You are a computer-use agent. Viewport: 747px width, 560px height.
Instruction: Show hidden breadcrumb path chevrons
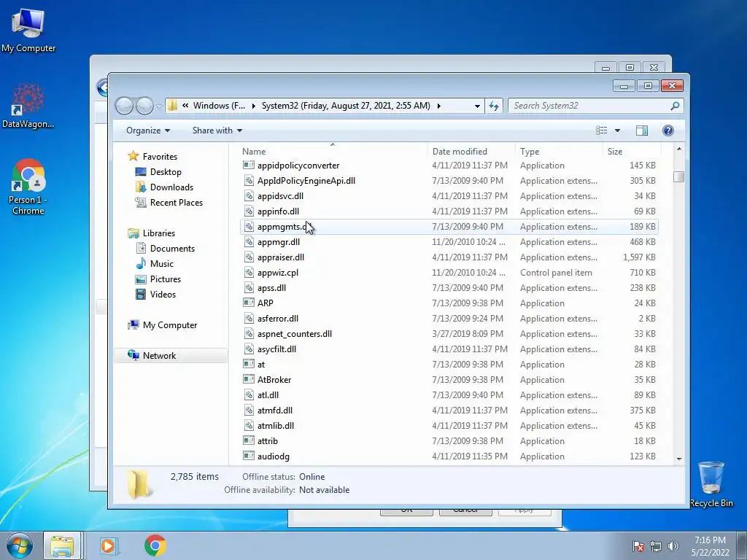(x=185, y=106)
